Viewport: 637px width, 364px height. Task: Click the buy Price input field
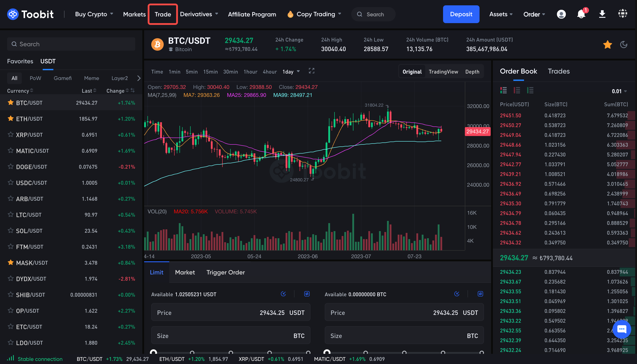pyautogui.click(x=230, y=312)
